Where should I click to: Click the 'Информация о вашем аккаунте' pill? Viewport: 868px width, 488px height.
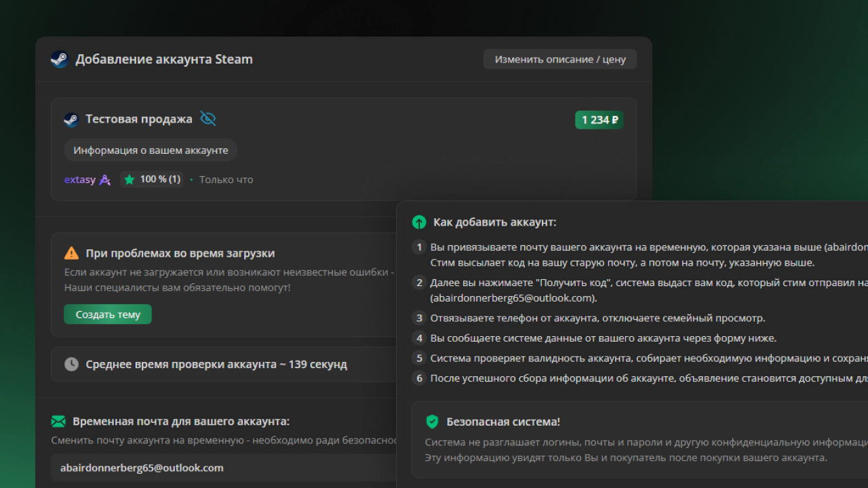click(x=151, y=150)
